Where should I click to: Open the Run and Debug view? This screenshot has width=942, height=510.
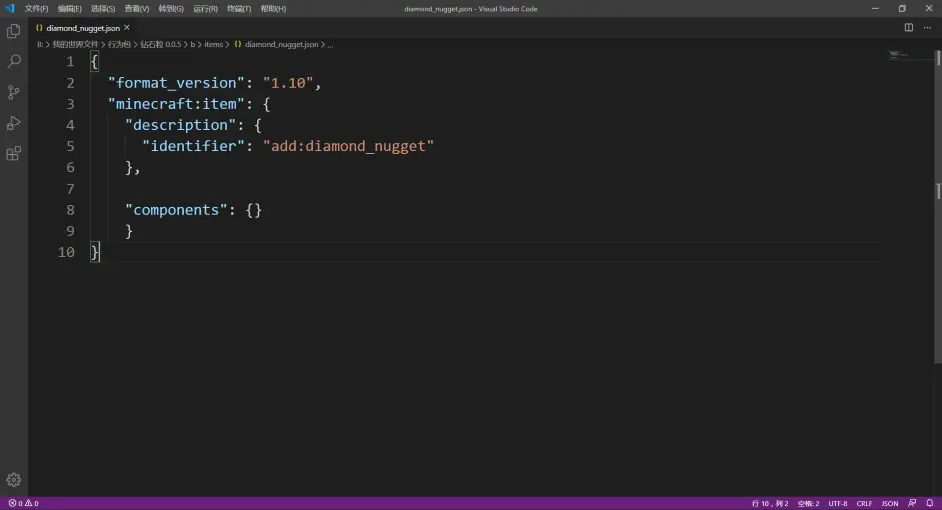click(13, 123)
